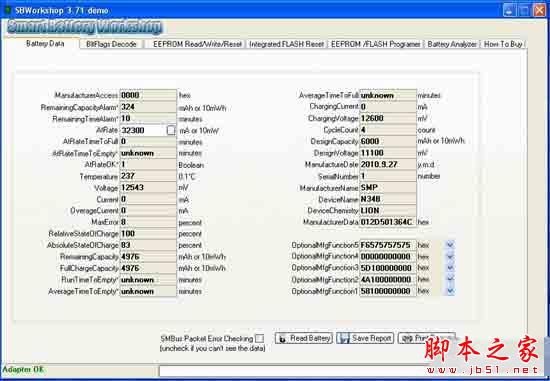Screen dimensions: 550x381
Task: Enable SMBus Packet Error Checking checkbox
Action: [x=260, y=339]
